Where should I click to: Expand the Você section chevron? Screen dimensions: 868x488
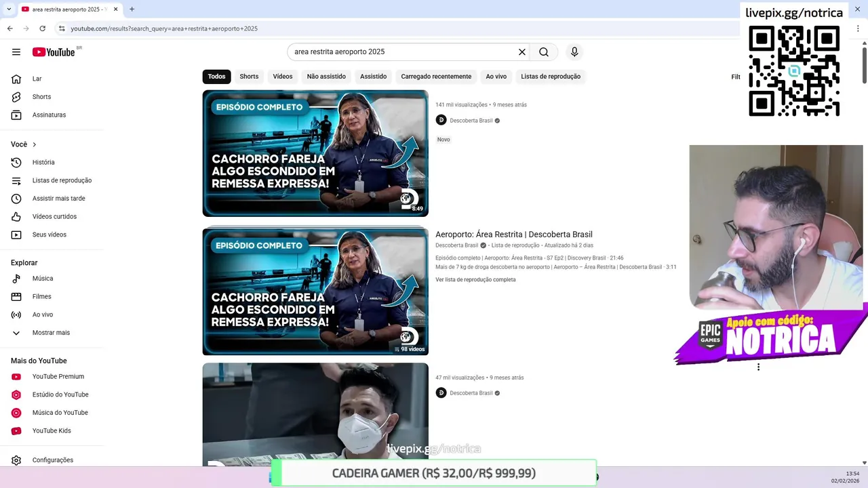pyautogui.click(x=35, y=144)
